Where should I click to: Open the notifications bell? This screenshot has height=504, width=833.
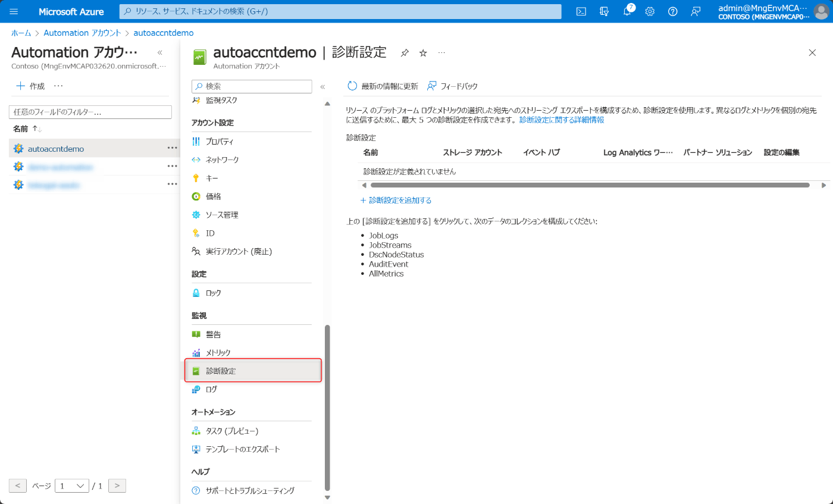[627, 11]
